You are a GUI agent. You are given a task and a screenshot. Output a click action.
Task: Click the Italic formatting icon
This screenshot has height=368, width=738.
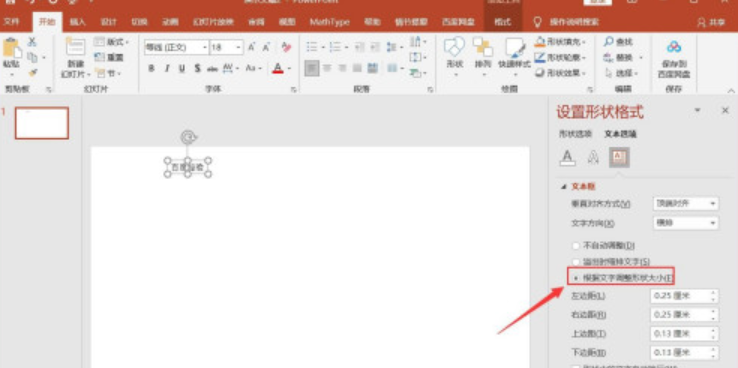point(167,69)
